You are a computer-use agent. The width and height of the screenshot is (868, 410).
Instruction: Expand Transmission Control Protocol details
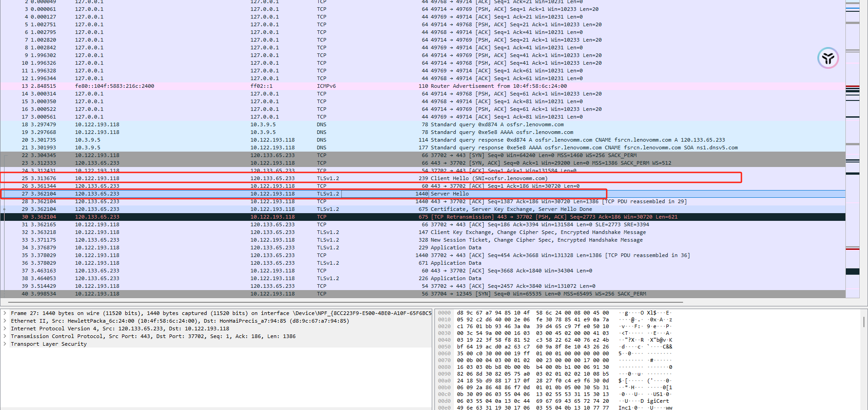[5, 336]
